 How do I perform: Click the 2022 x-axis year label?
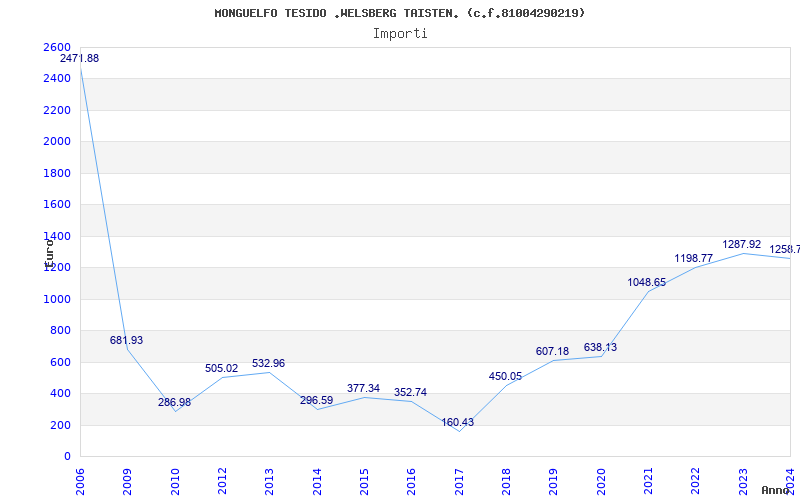pos(696,482)
